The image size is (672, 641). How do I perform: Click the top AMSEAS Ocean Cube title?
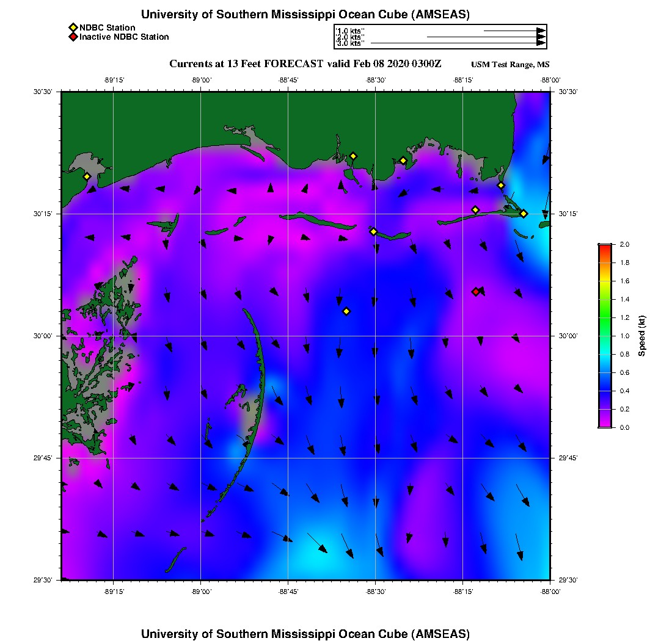click(305, 15)
